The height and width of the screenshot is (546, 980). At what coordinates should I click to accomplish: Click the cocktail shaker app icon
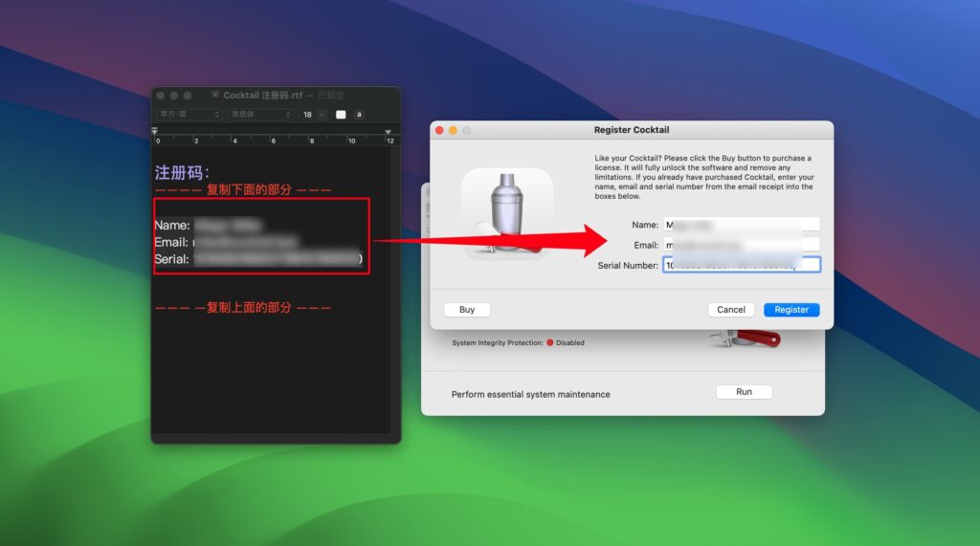pos(507,212)
